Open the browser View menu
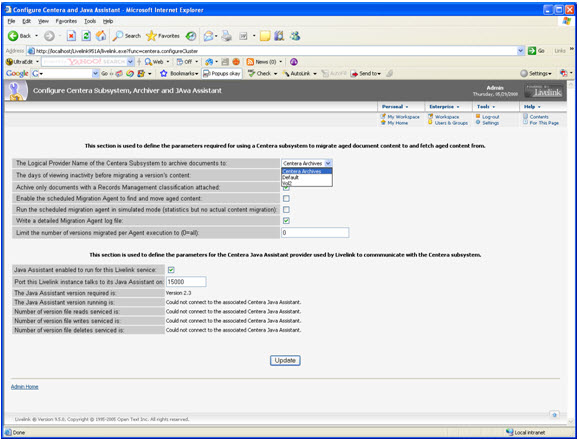Viewport: 579px width, 440px height. [43, 21]
